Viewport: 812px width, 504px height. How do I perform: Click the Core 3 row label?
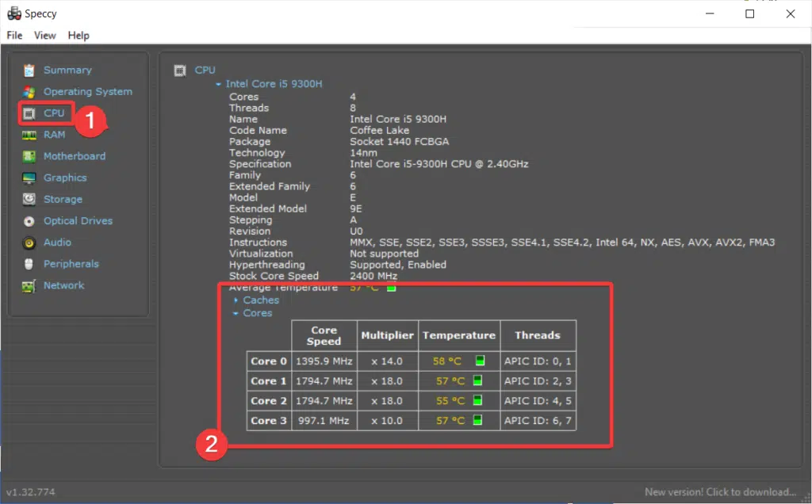click(269, 420)
